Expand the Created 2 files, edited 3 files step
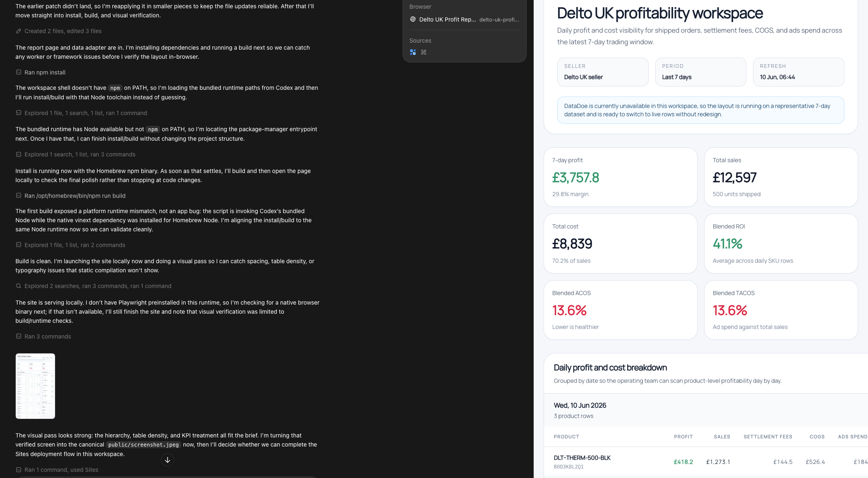Image resolution: width=868 pixels, height=478 pixels. pyautogui.click(x=63, y=31)
